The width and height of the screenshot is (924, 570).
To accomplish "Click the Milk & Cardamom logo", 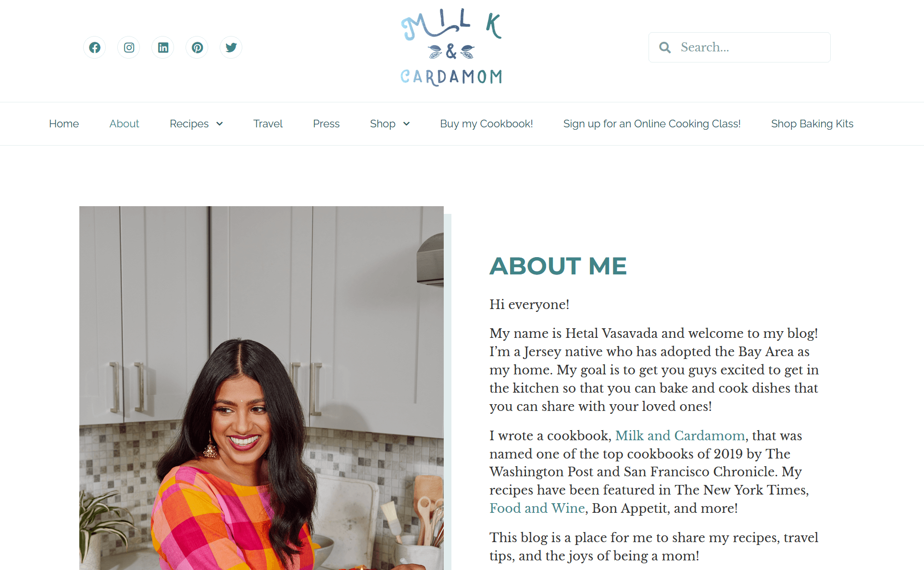I will click(x=451, y=48).
